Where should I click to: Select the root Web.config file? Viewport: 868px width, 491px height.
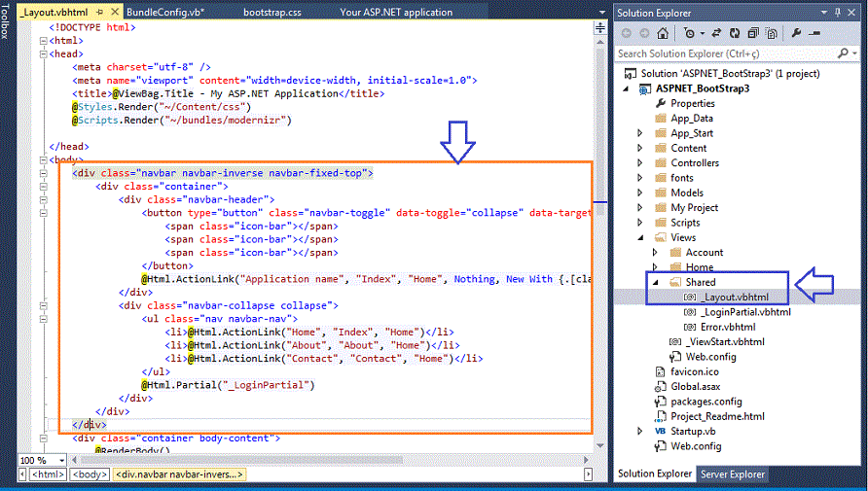pyautogui.click(x=696, y=446)
